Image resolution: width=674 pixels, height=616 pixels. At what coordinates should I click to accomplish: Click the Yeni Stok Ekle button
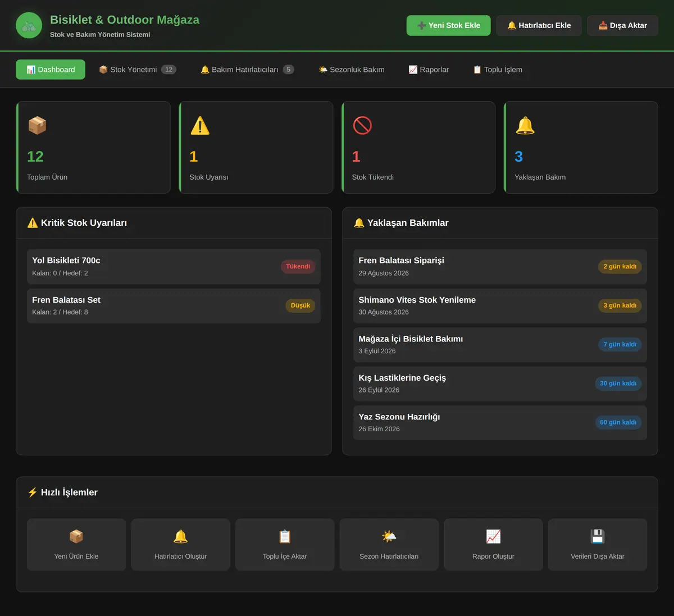click(448, 25)
